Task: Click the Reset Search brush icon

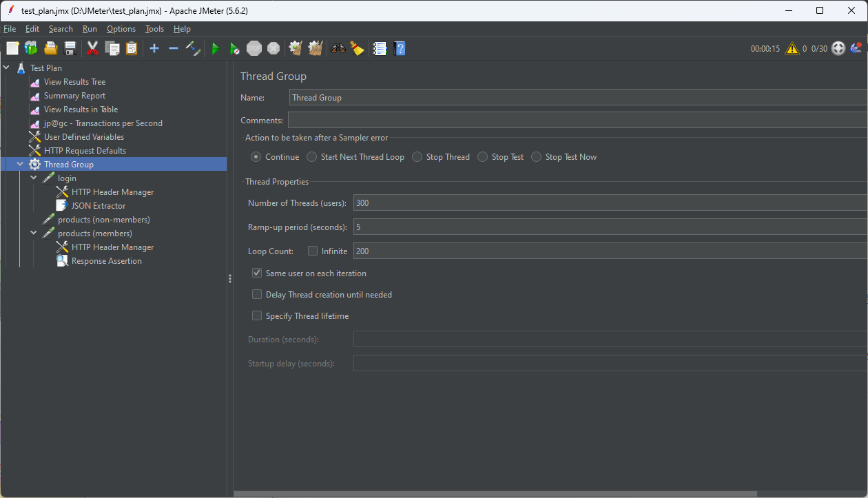Action: (357, 48)
